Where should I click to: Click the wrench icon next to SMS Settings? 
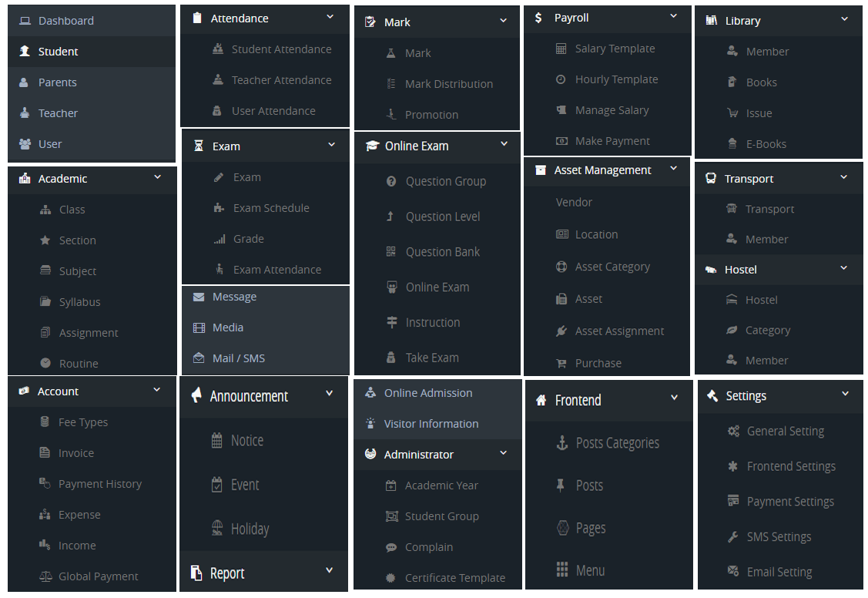733,537
